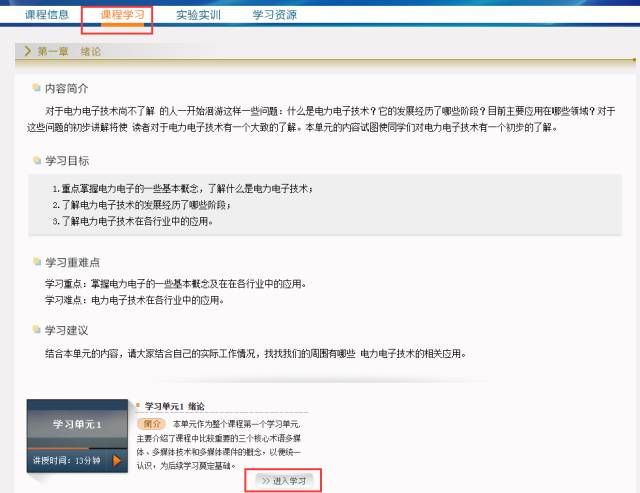Click the 讲授时间: 13分钟 label
The image size is (640, 493).
67,460
